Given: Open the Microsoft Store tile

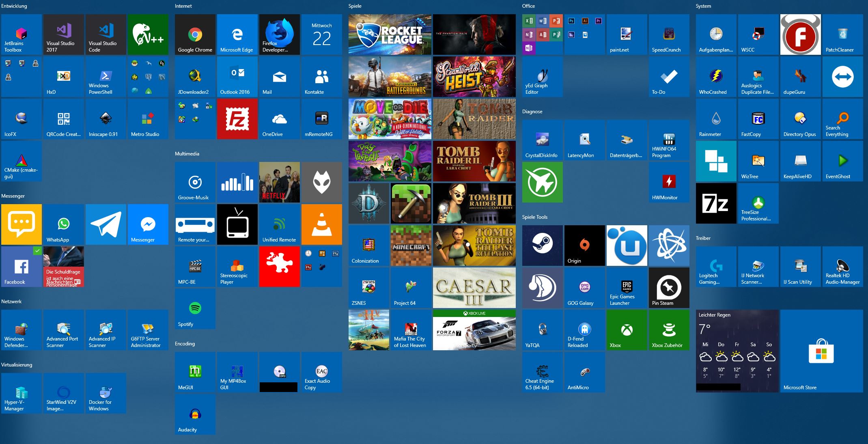Looking at the screenshot, I should coord(822,351).
